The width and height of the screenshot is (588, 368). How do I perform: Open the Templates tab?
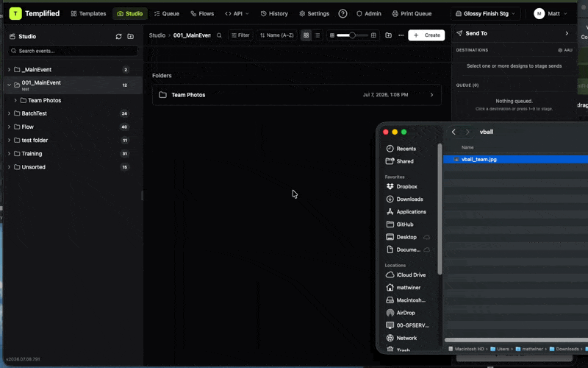coord(88,13)
